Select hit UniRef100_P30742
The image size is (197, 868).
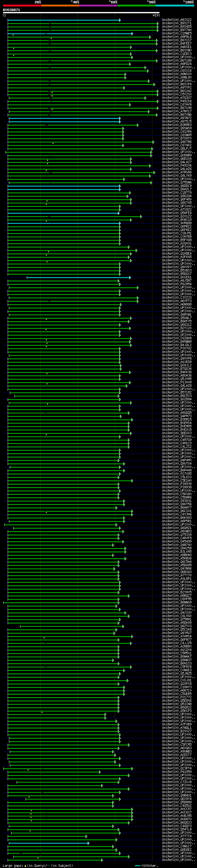[177, 349]
